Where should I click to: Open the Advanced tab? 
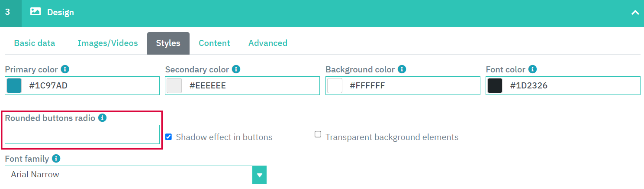pos(268,43)
